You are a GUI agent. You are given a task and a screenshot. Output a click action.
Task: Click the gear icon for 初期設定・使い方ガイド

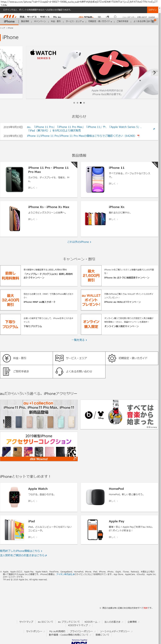click(x=112, y=358)
